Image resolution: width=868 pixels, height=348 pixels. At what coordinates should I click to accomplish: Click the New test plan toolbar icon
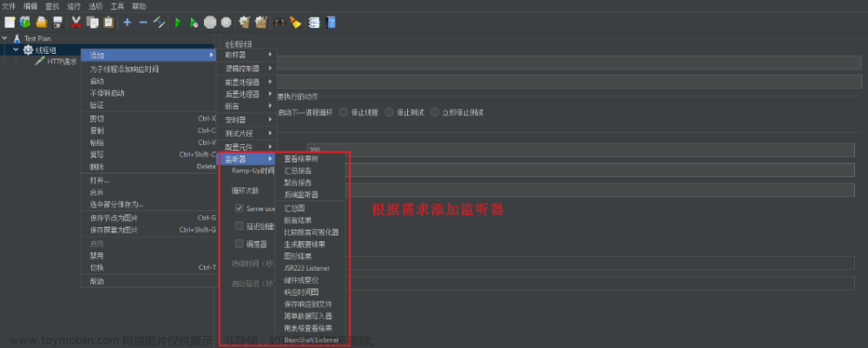(x=10, y=23)
